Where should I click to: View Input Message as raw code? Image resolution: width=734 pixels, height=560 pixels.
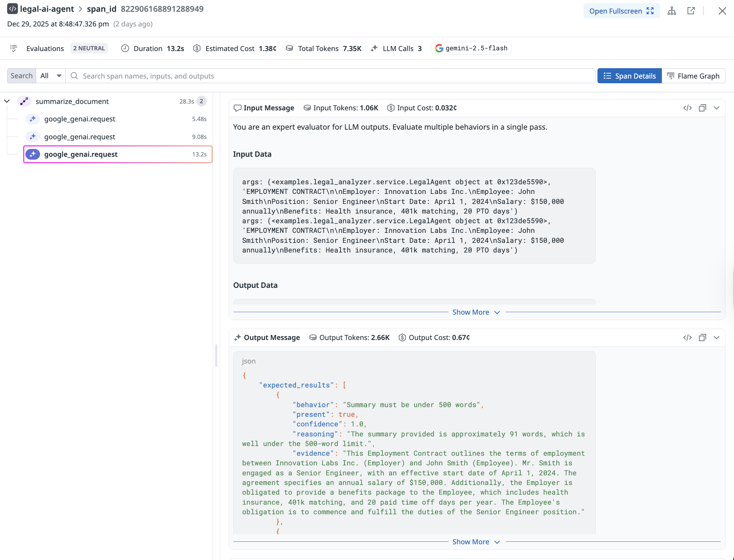(688, 108)
